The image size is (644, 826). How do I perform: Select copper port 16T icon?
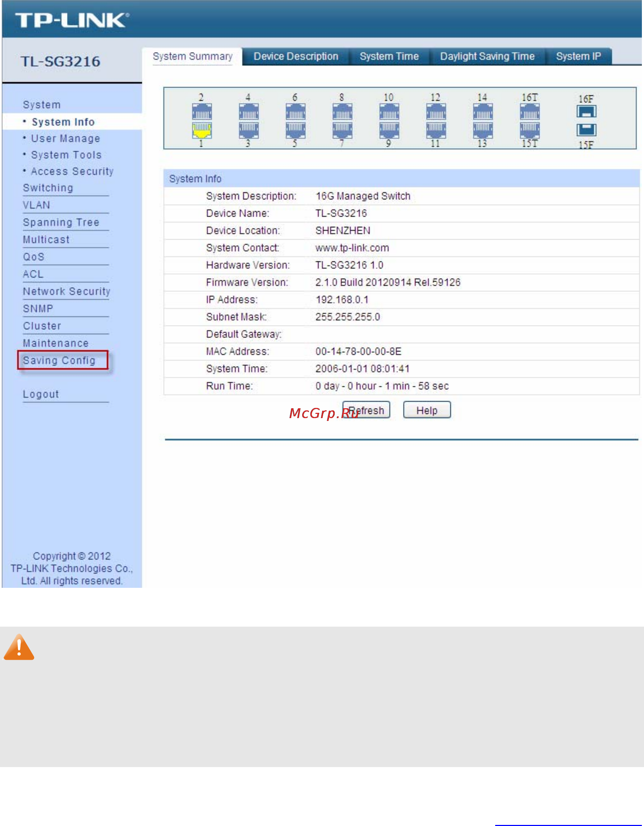click(x=530, y=111)
